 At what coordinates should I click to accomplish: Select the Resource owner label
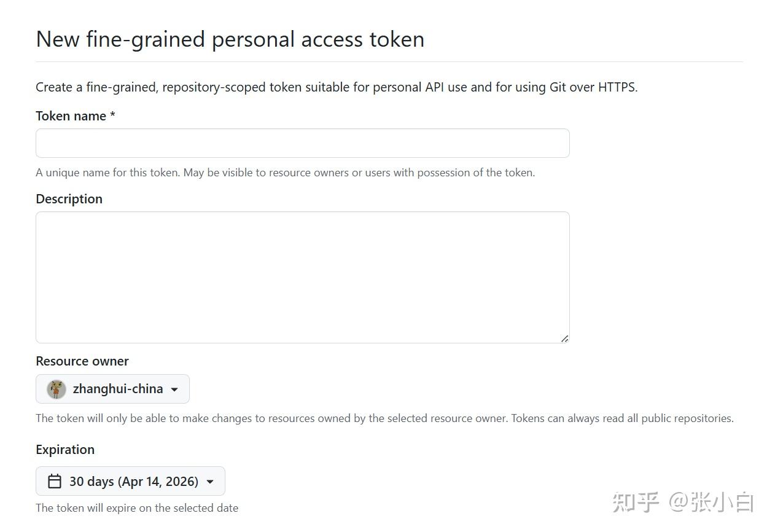82,361
